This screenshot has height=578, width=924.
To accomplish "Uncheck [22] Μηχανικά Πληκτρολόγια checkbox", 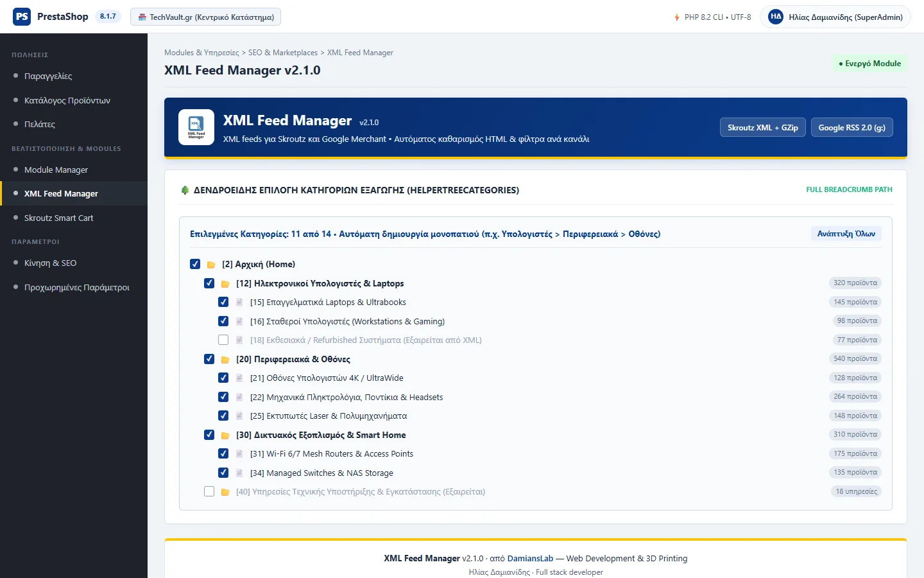I will point(223,397).
